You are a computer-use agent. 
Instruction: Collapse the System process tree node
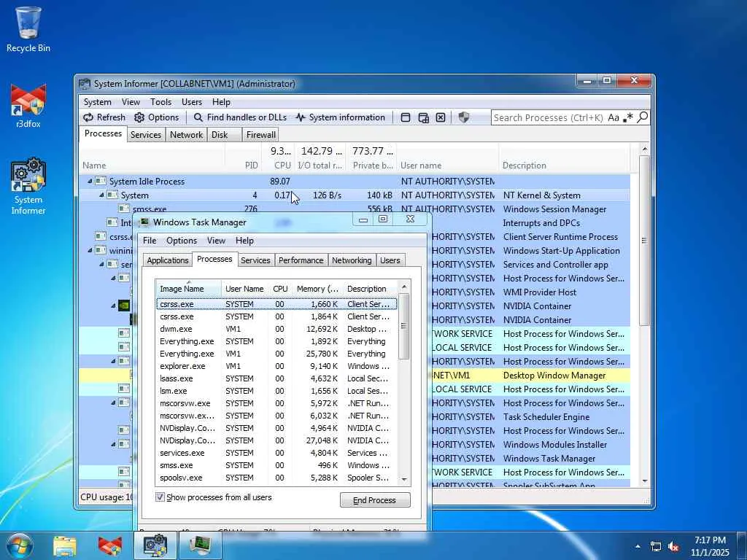[x=101, y=195]
